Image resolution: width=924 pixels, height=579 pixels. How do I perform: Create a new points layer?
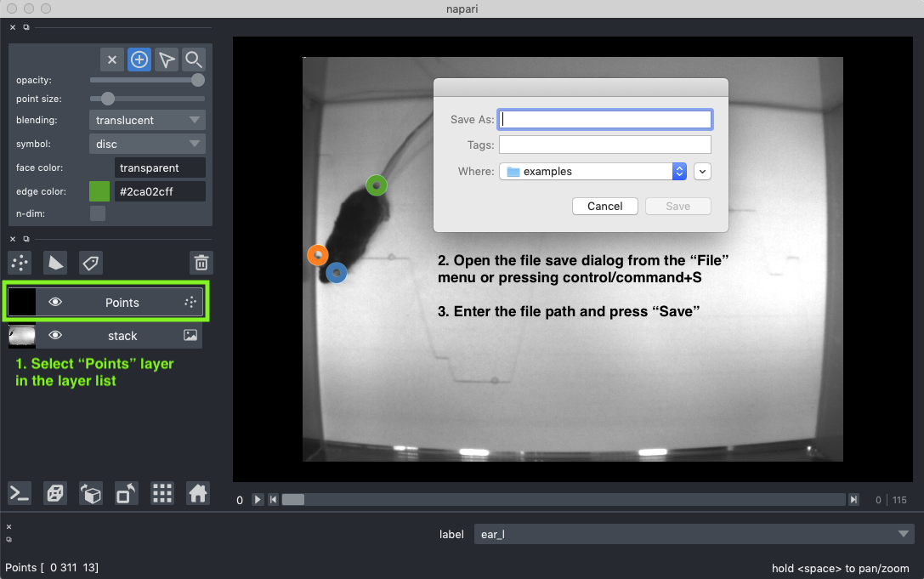(x=19, y=263)
